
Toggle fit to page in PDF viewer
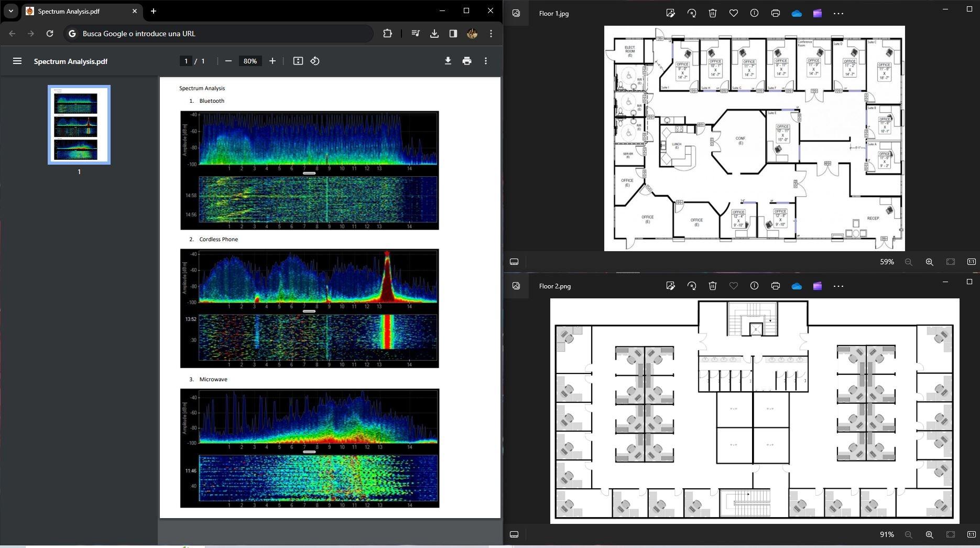click(x=298, y=61)
